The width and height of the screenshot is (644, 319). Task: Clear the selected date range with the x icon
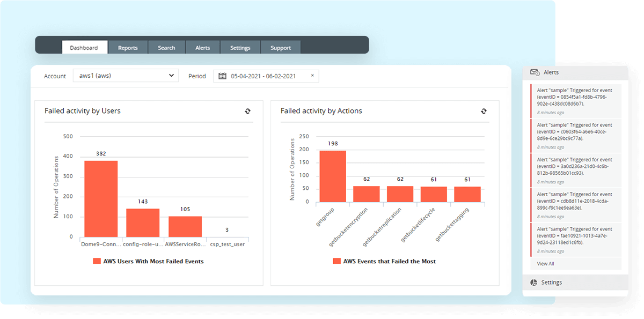pos(312,76)
